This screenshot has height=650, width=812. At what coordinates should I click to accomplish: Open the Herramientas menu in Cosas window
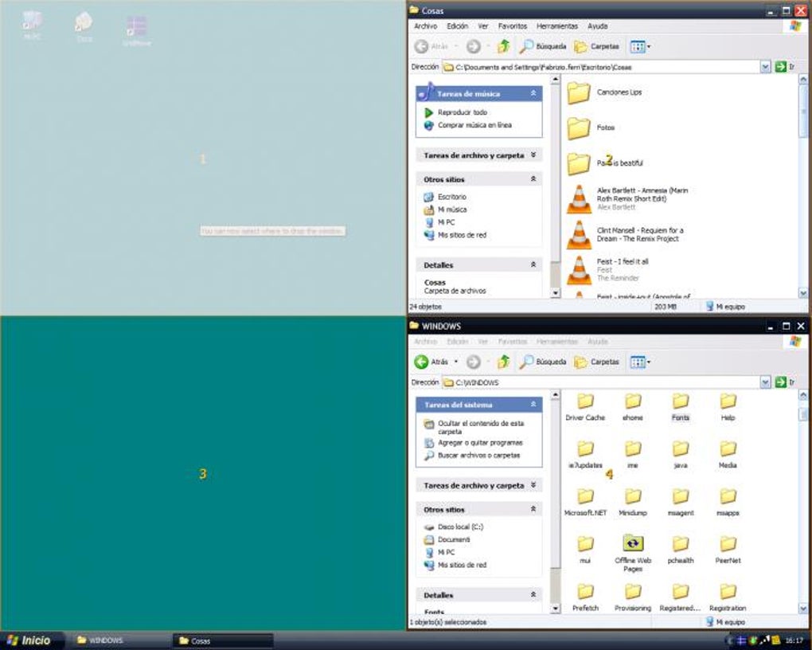556,26
